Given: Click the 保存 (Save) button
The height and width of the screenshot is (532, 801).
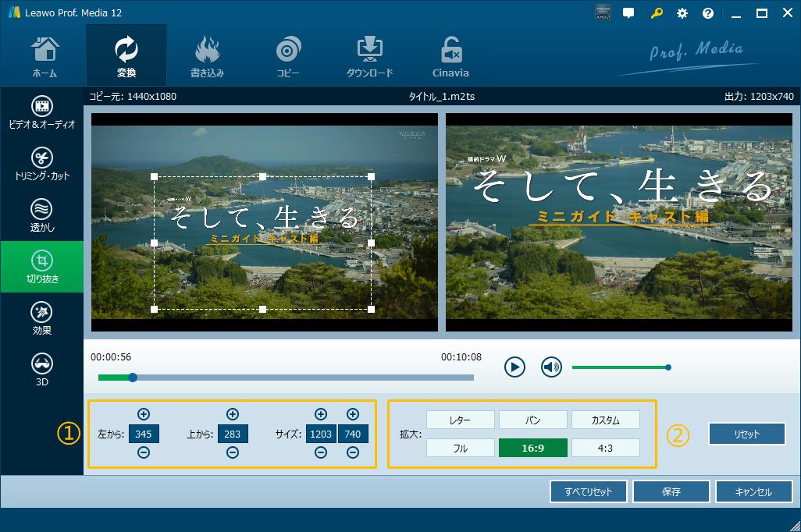Looking at the screenshot, I should (x=671, y=491).
